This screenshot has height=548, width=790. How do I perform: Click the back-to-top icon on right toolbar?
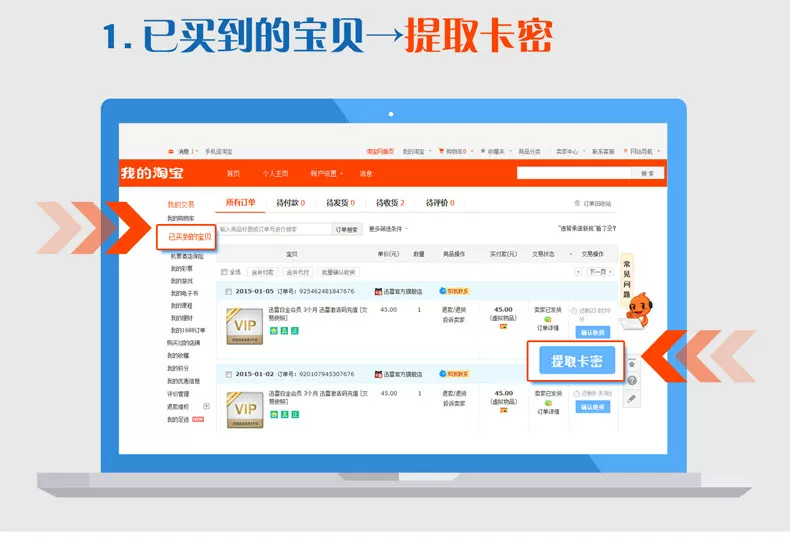(632, 364)
